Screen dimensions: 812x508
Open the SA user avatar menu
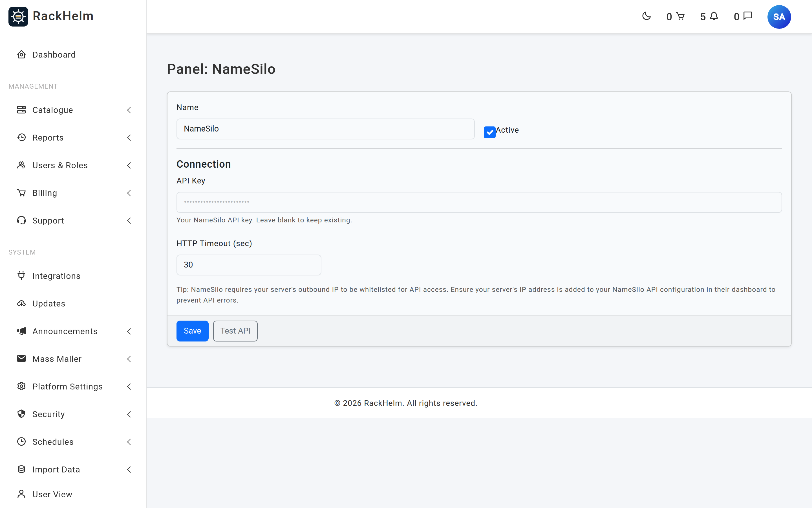point(779,17)
